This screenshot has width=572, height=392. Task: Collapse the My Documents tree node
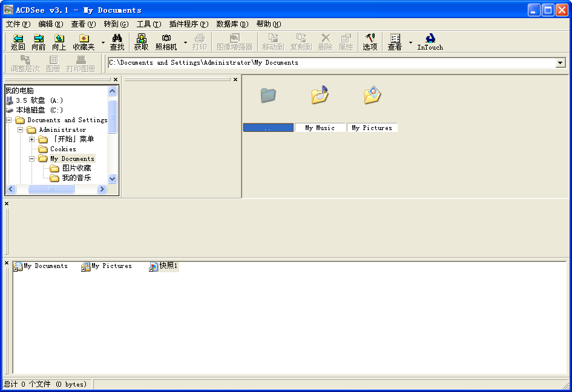(31, 158)
